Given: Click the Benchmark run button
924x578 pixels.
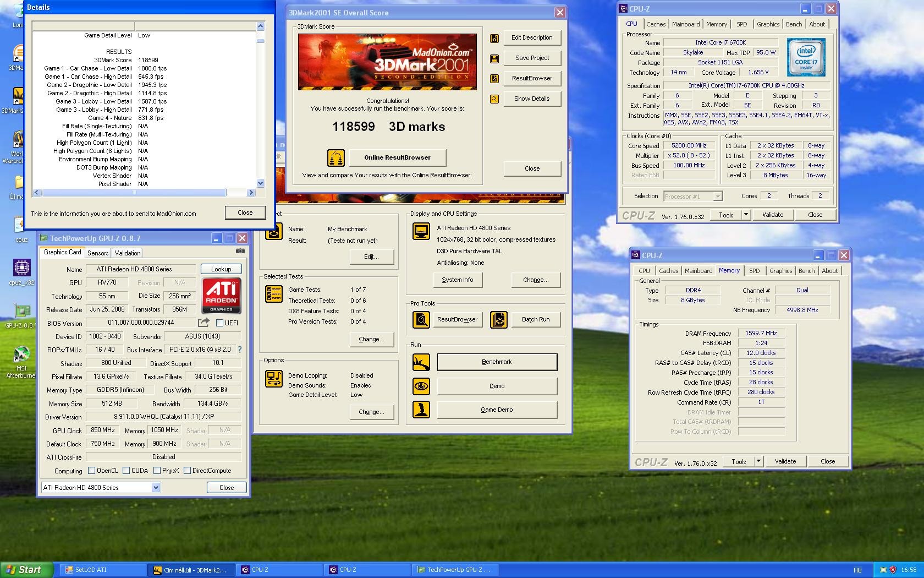Looking at the screenshot, I should pos(497,362).
